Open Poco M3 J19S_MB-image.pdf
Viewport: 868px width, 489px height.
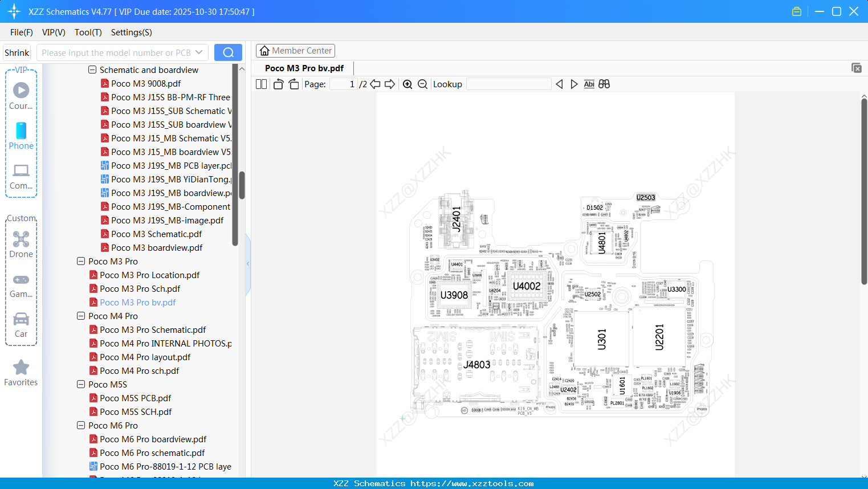[x=167, y=221]
